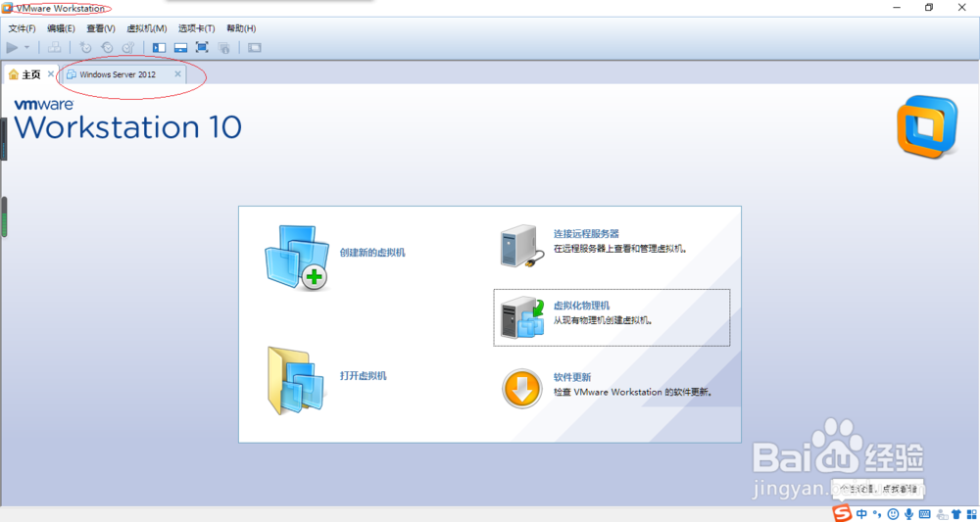Image resolution: width=980 pixels, height=522 pixels.
Task: Click the 打开虚拟机 link
Action: coord(364,376)
